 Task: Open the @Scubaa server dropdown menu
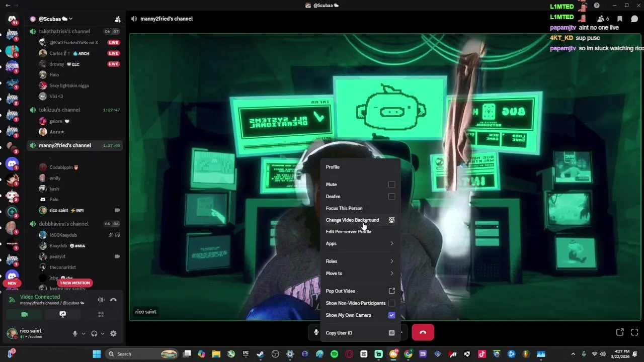[x=55, y=19]
